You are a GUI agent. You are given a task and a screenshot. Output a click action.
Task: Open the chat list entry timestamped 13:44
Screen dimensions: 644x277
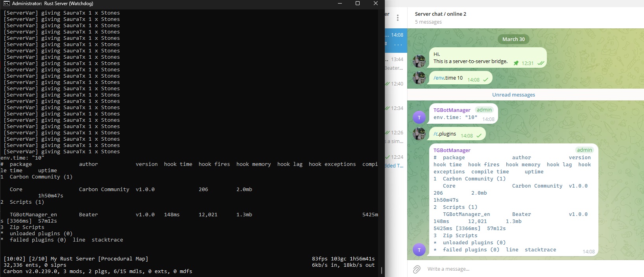click(396, 63)
